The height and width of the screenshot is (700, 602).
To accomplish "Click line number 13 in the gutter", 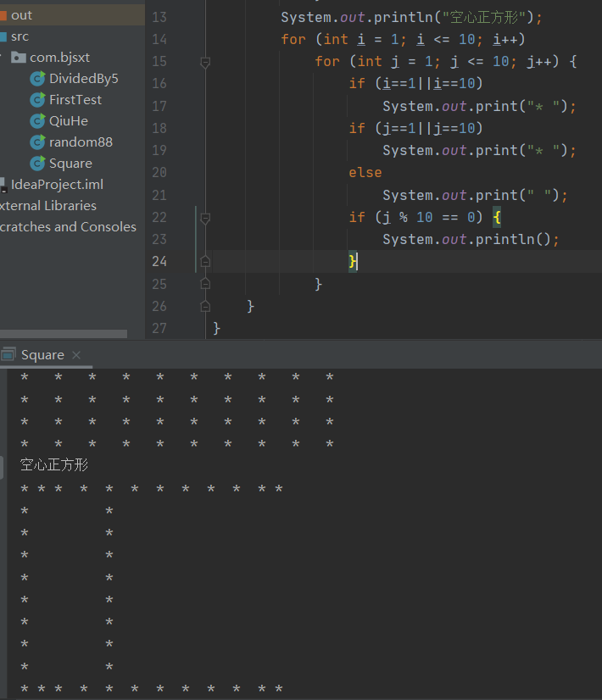I will tap(159, 17).
